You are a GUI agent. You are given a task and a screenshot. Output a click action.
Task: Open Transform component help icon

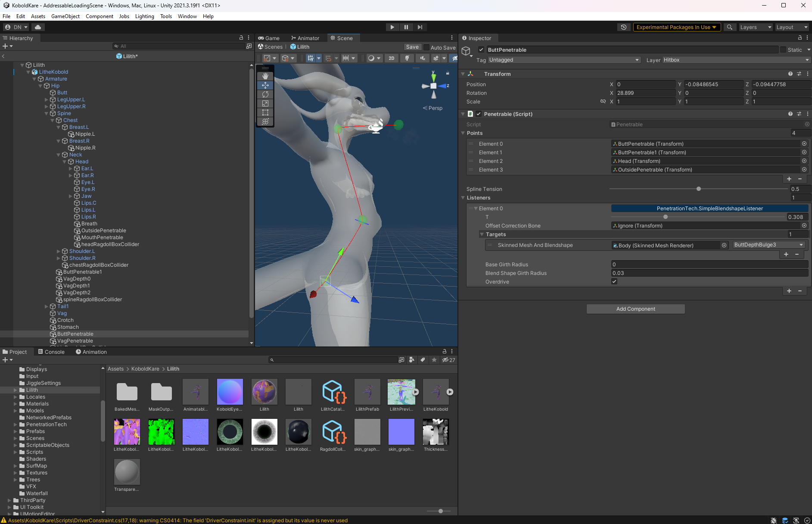point(790,74)
